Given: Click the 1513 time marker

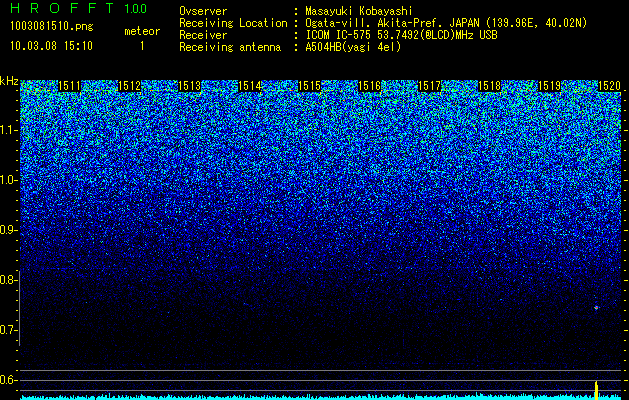Looking at the screenshot, I should point(189,86).
